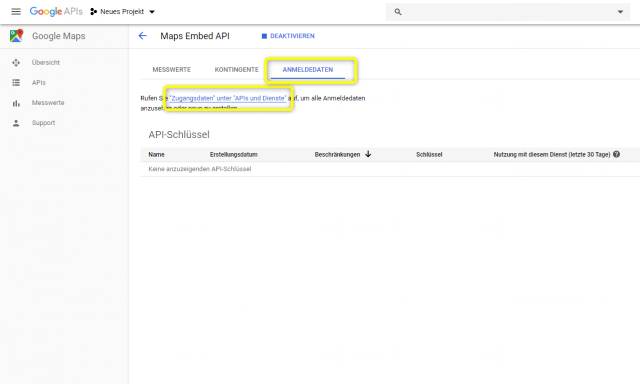
Task: Click the Nutzung mit diesem Dienst column header
Action: [x=552, y=155]
